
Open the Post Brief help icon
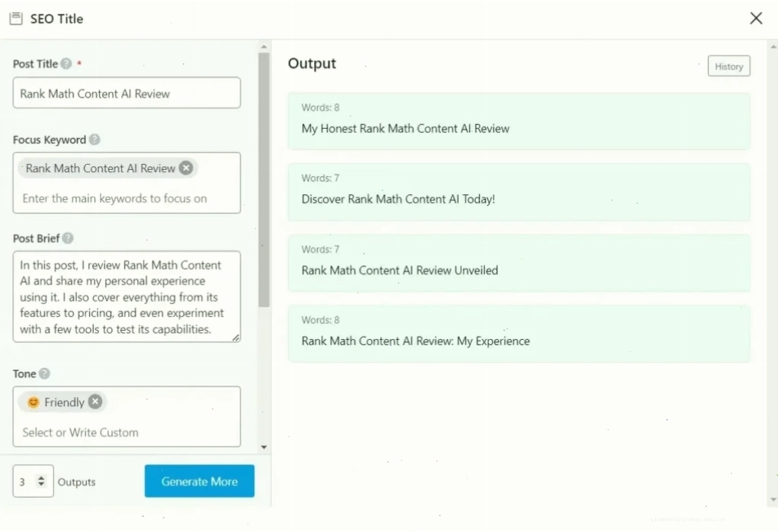click(68, 239)
